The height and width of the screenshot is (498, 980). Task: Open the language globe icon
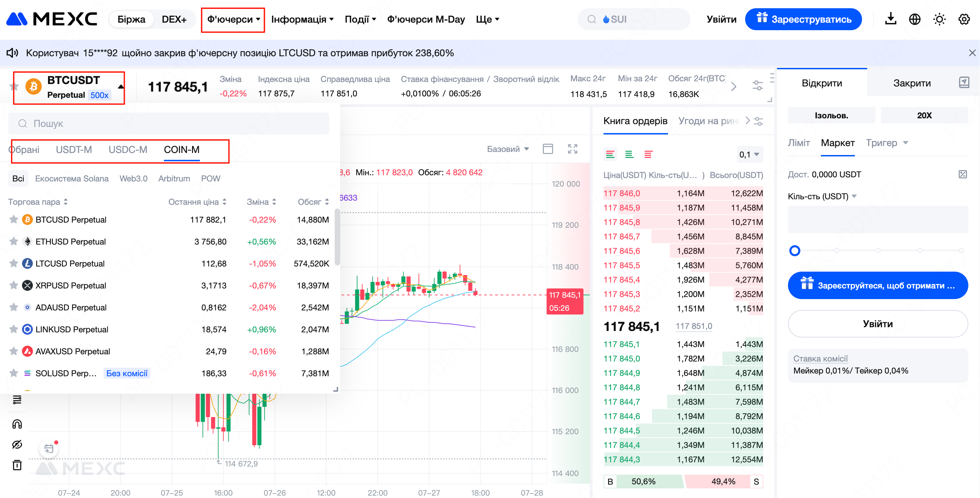point(915,19)
